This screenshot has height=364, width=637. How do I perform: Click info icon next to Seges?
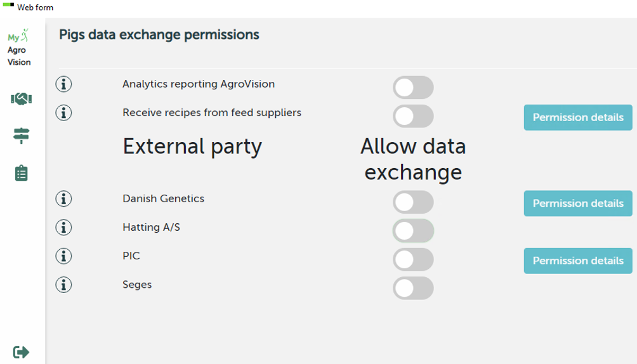[x=63, y=285]
